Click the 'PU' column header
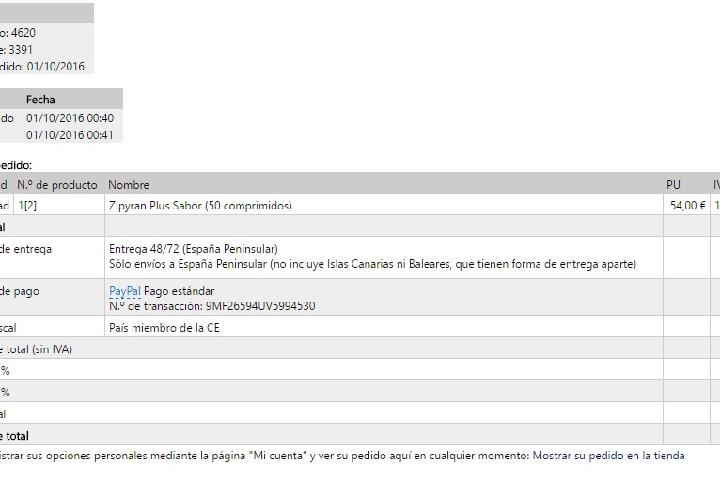Screen dimensions: 720x480 click(673, 185)
